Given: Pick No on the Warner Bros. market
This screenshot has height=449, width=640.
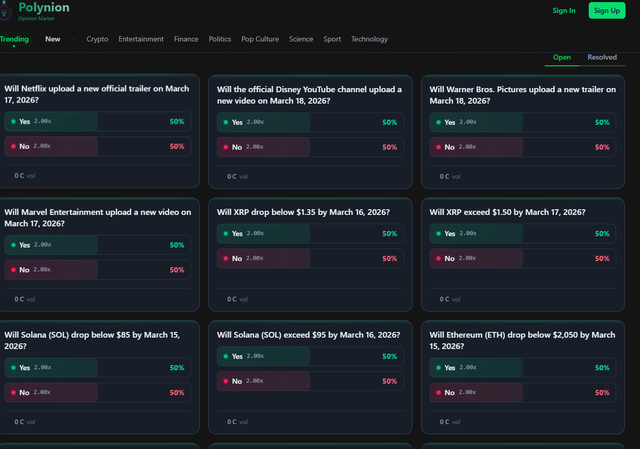Looking at the screenshot, I should point(523,147).
